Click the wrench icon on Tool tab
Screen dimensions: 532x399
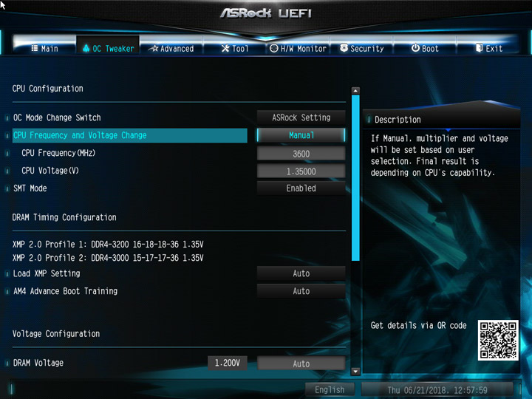[225, 48]
